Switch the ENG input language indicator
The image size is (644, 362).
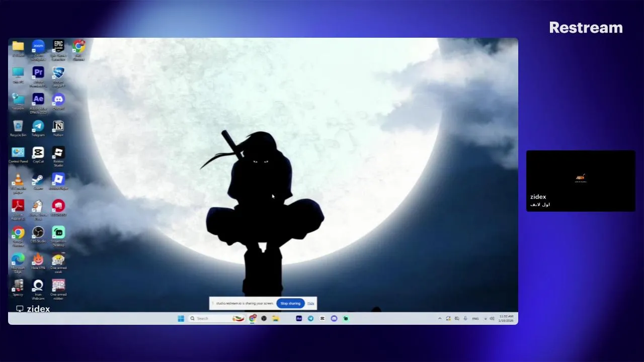(475, 318)
